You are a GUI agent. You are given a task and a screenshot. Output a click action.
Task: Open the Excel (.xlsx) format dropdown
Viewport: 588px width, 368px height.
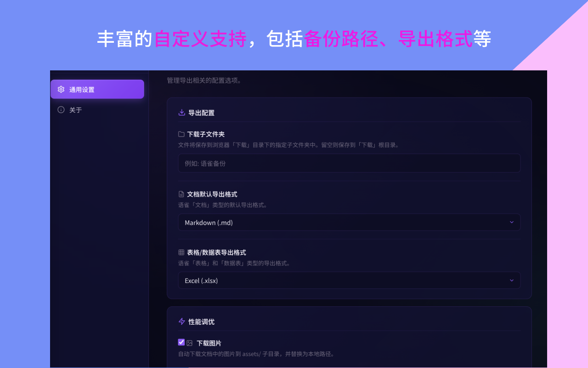[x=349, y=280]
